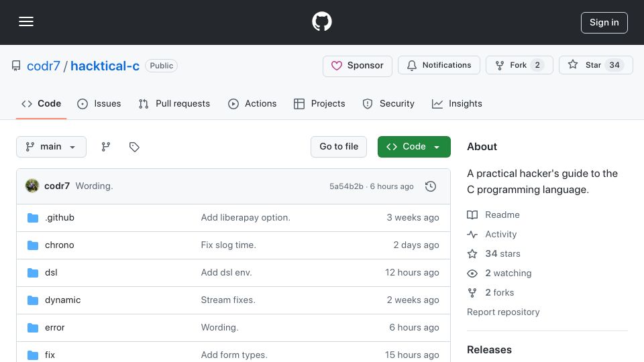
Task: Click the error folder icon
Action: pos(33,328)
